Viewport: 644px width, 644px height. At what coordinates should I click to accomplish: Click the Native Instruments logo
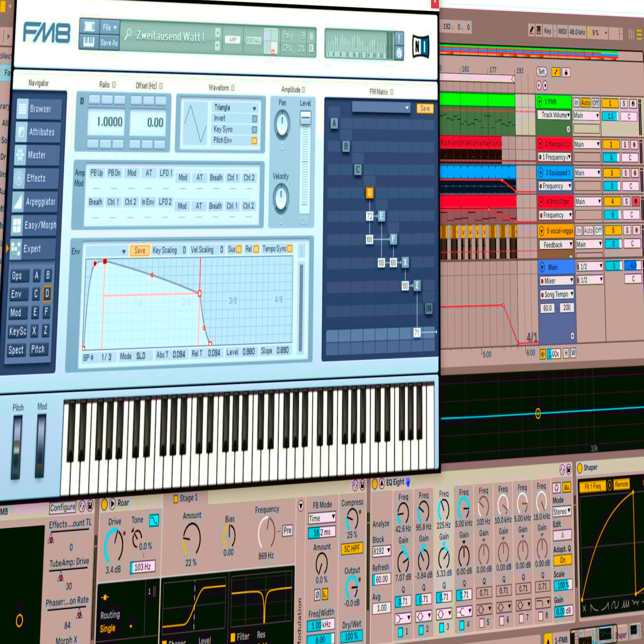tap(420, 46)
